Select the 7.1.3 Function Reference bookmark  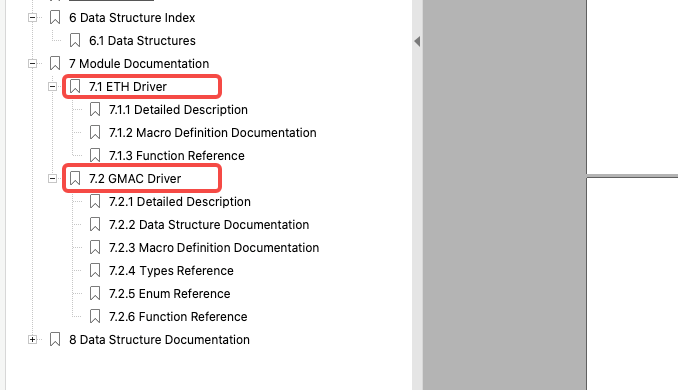[177, 156]
